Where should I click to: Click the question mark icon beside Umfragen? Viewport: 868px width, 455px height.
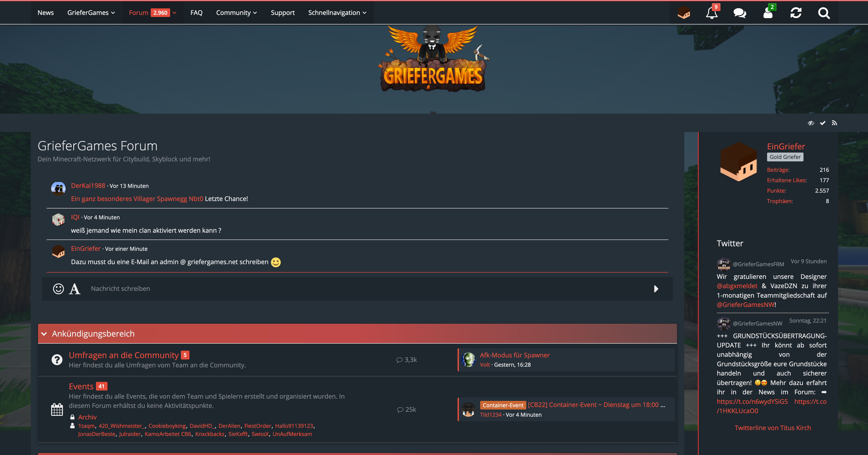(x=57, y=360)
